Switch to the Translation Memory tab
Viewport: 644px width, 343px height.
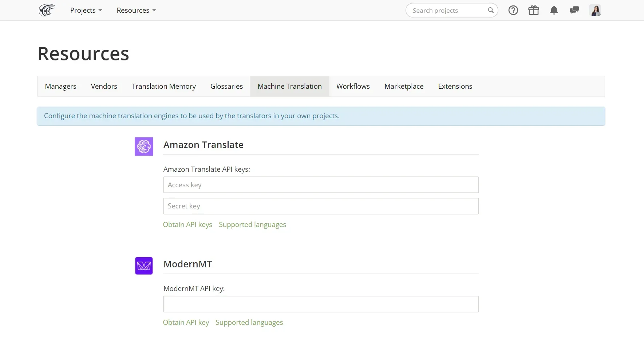pyautogui.click(x=163, y=87)
